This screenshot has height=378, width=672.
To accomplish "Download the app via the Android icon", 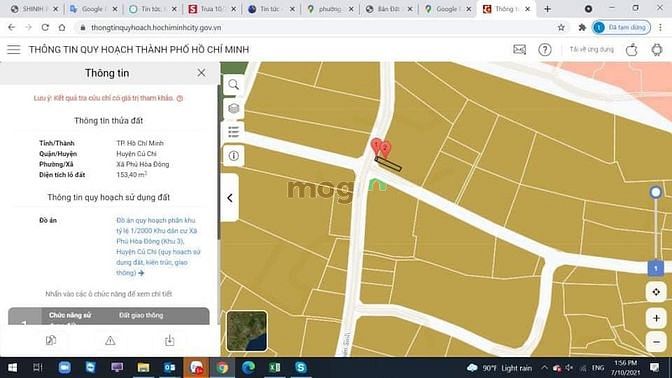I will (657, 50).
